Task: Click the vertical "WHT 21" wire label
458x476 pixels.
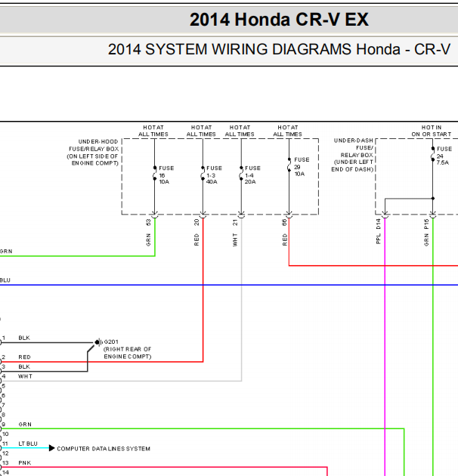Action: tap(235, 233)
